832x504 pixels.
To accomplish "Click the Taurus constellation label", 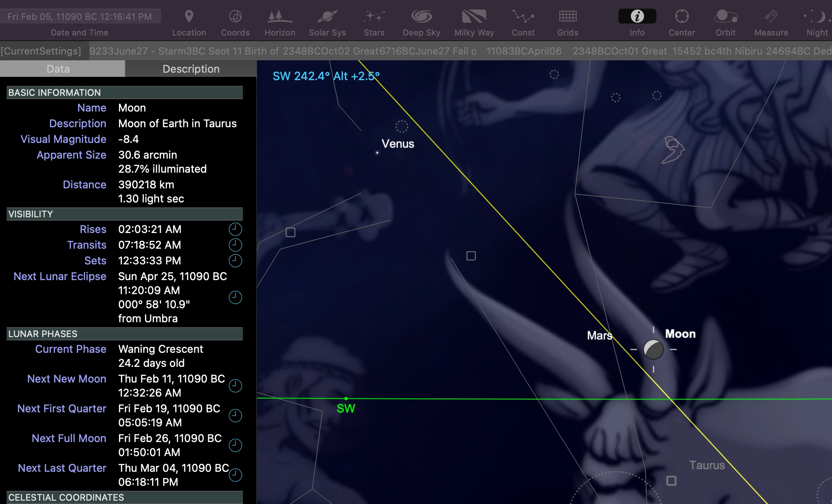I will pos(707,465).
